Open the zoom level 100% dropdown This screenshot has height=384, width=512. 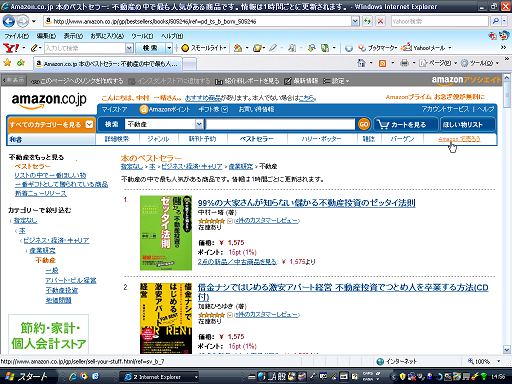[x=499, y=361]
